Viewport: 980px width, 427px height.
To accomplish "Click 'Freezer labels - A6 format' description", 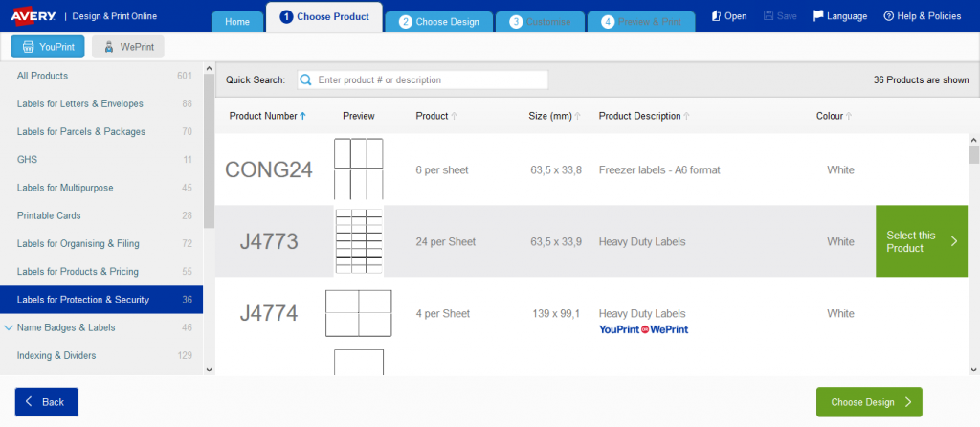I will click(x=659, y=169).
